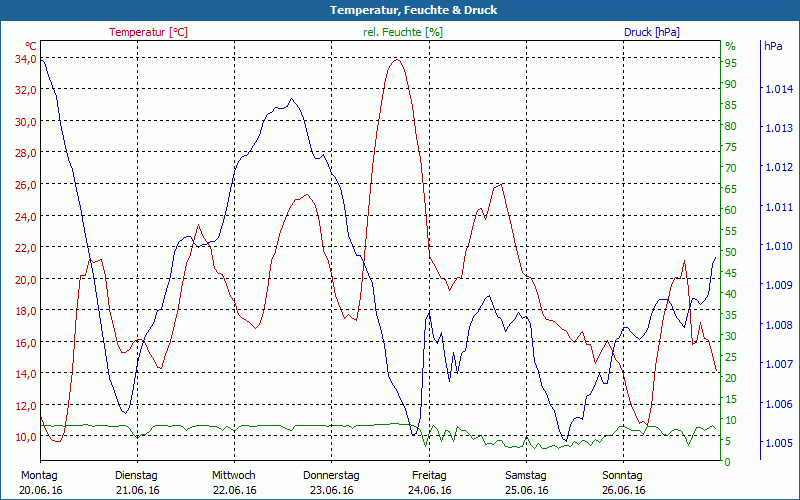Select the green rel. Feuchte [%] legend label
The width and height of the screenshot is (800, 500).
click(x=402, y=32)
